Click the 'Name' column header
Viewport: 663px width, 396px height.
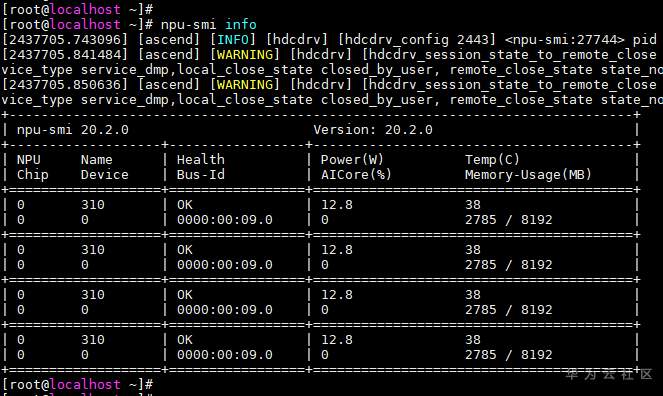(x=97, y=159)
